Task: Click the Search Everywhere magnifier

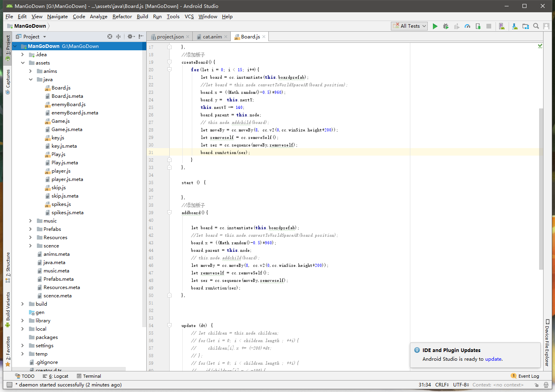Action: coord(536,26)
